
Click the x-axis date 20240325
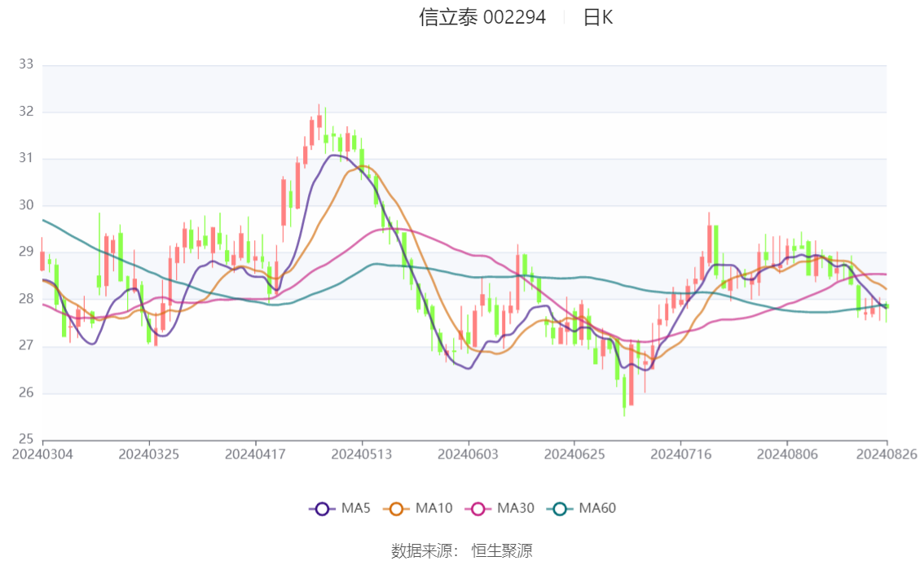(x=149, y=454)
